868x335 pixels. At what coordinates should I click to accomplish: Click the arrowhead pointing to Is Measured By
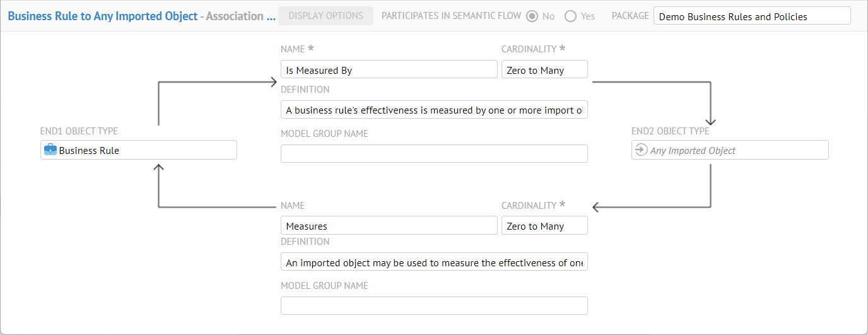point(273,82)
